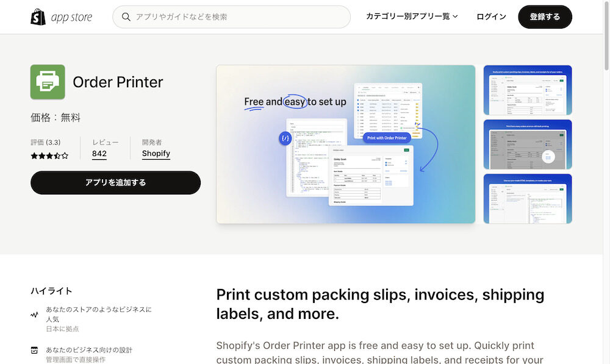Image resolution: width=610 pixels, height=364 pixels.
Task: Open the 842 reviews link
Action: click(99, 154)
